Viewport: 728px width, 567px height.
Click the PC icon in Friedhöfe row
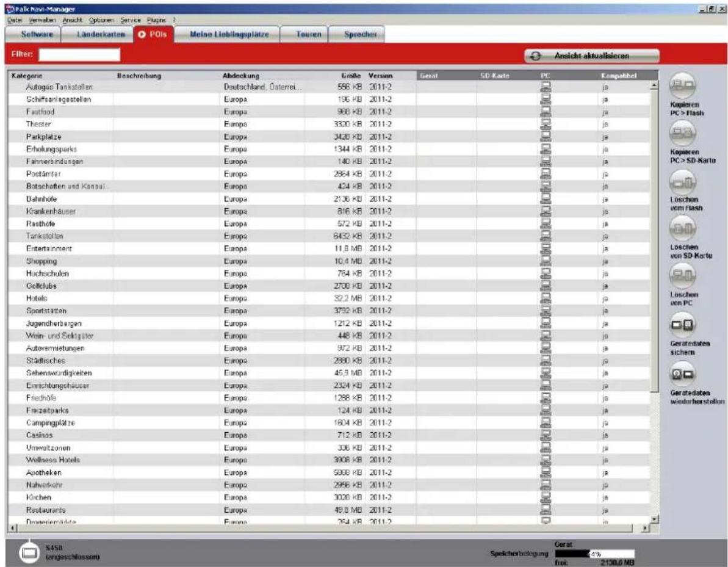546,398
